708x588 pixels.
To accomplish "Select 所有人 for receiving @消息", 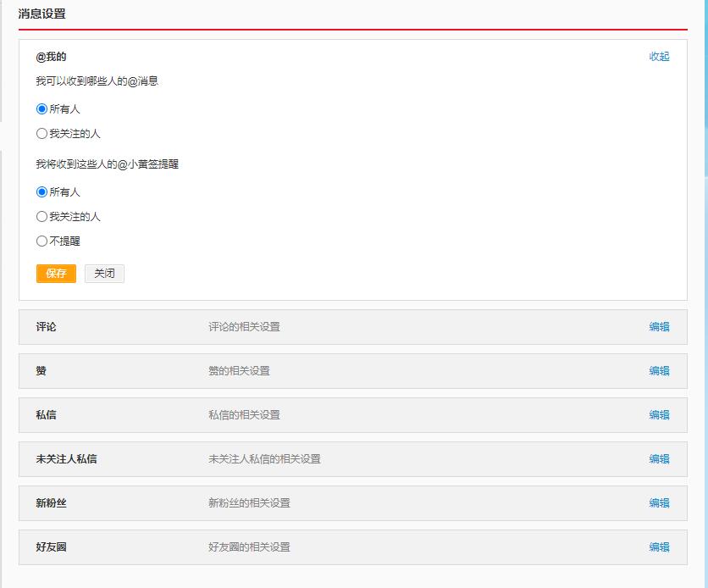I will pos(41,108).
